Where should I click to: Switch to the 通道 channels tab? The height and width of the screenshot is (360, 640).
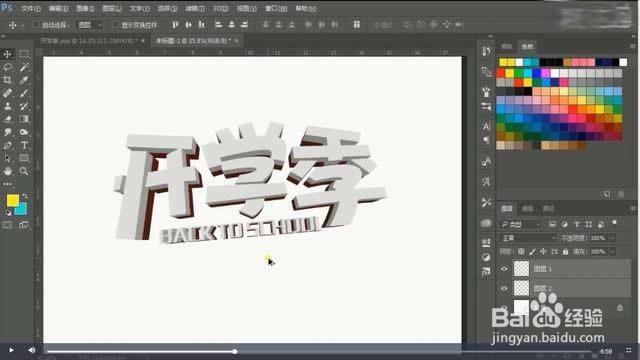tap(527, 209)
